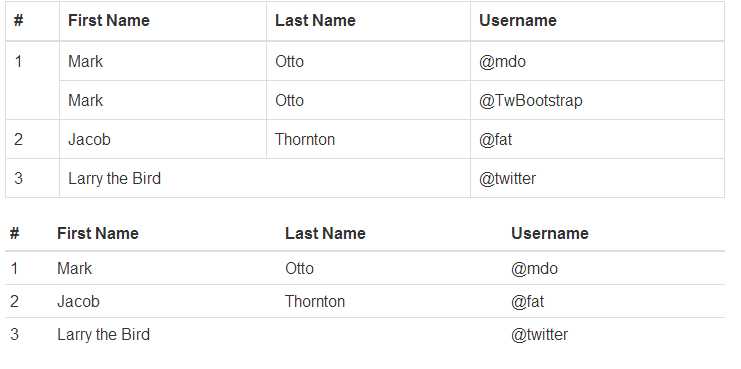741x369 pixels.
Task: Click row number 1 in bordered table
Action: [18, 61]
